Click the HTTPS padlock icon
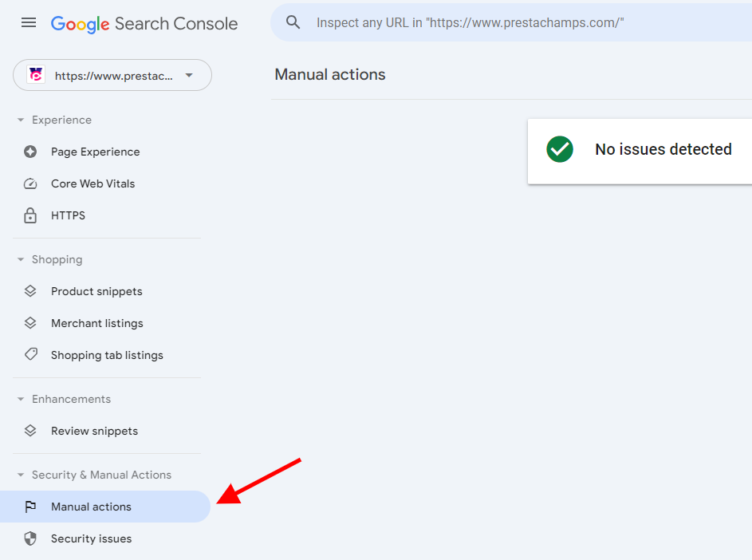752x560 pixels. [x=30, y=215]
